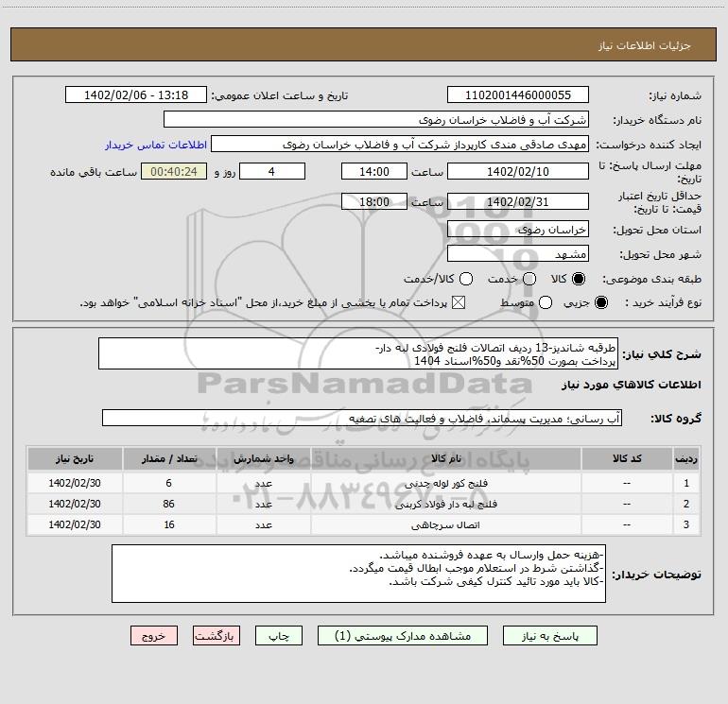This screenshot has width=728, height=704.
Task: Open اطلاعات تماس خریدار link
Action: tap(156, 145)
